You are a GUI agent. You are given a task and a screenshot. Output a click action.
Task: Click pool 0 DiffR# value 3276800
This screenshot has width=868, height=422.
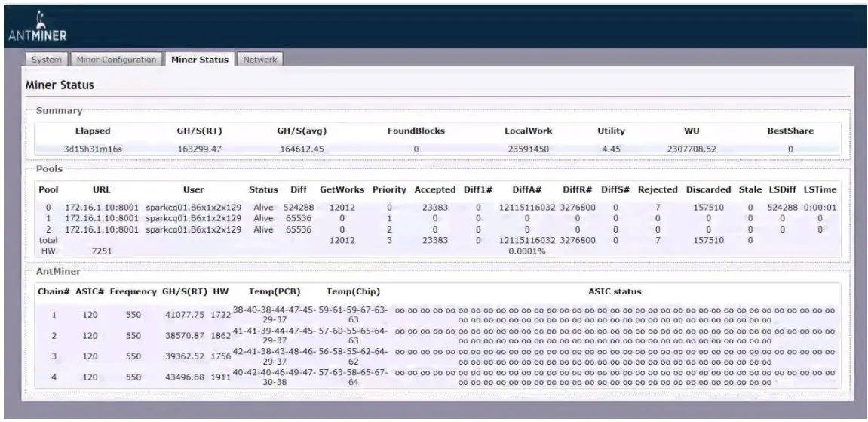pyautogui.click(x=578, y=207)
